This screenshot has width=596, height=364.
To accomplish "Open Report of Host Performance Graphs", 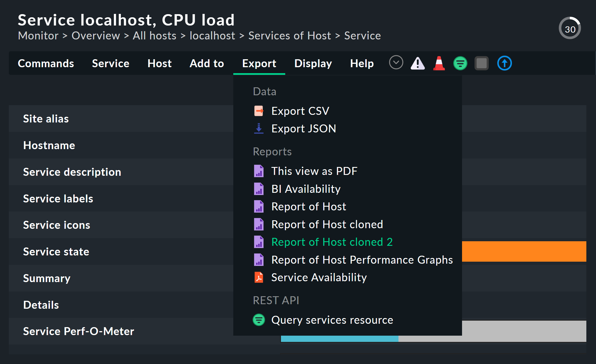I will 362,260.
